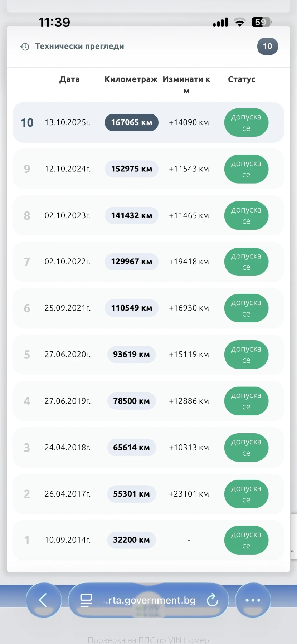Select the 167065 км mileage badge
Image resolution: width=297 pixels, height=644 pixels.
pos(131,122)
